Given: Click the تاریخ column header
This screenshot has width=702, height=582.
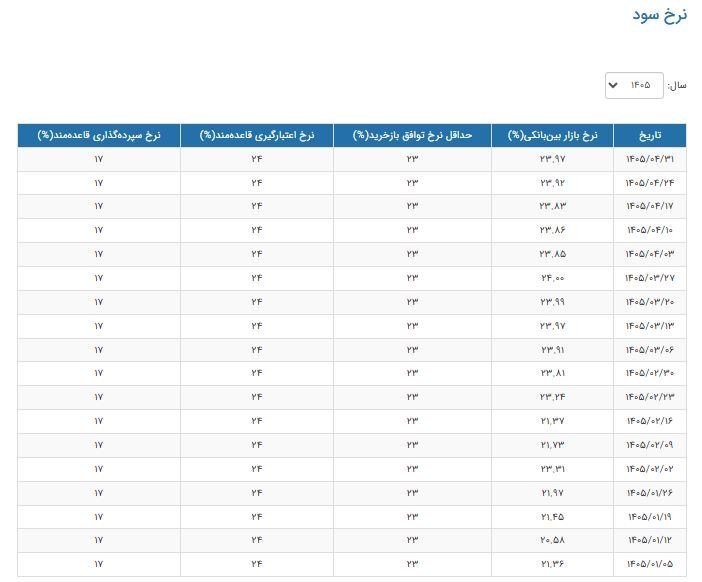Looking at the screenshot, I should coord(650,135).
